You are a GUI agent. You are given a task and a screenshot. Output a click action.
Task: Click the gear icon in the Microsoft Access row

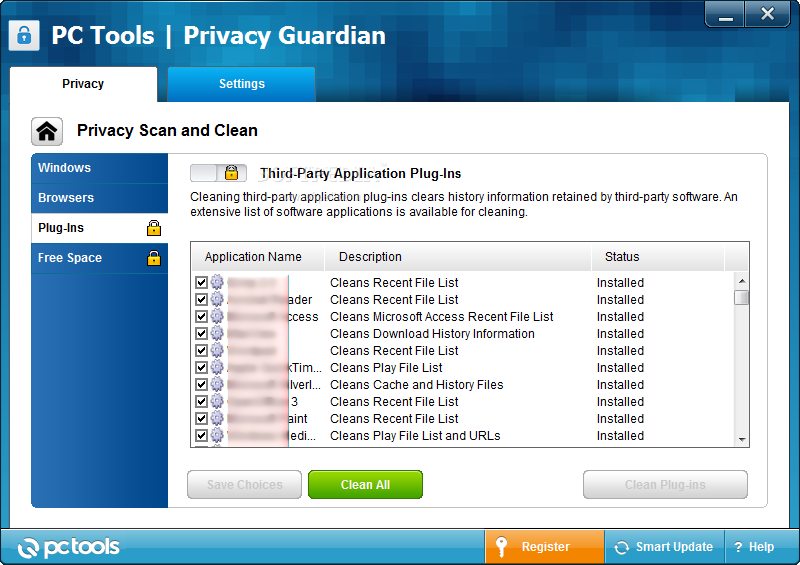tap(217, 316)
